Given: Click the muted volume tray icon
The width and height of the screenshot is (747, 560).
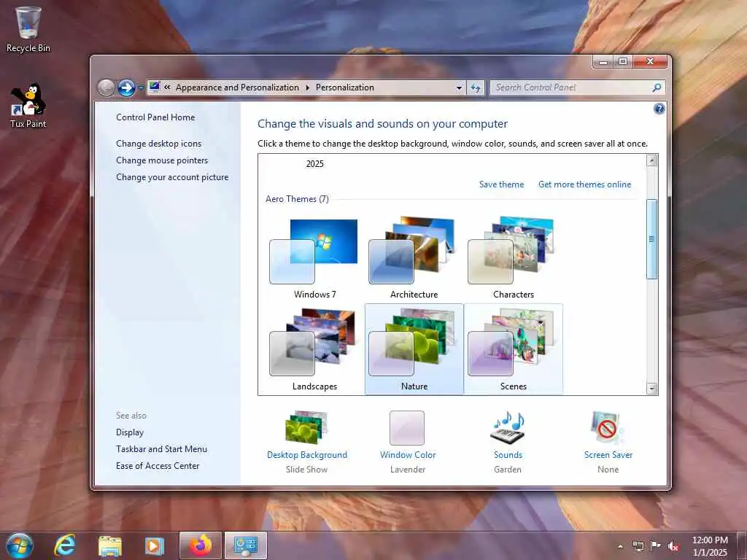Looking at the screenshot, I should pyautogui.click(x=673, y=546).
